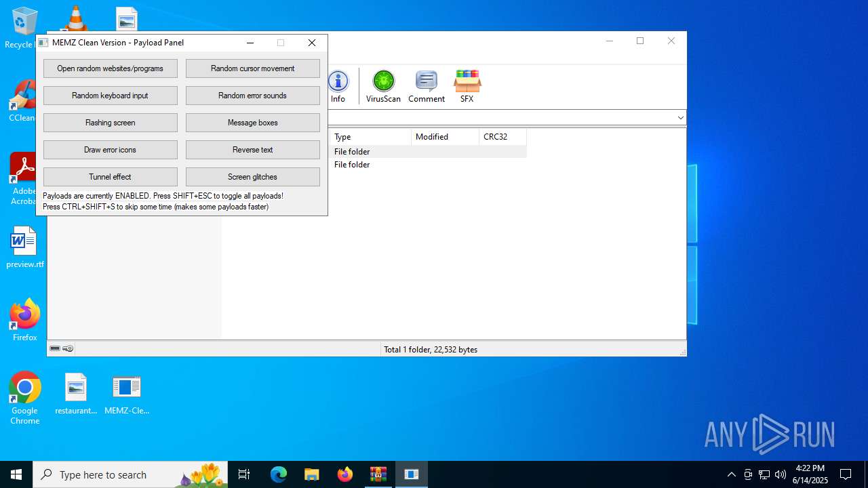868x488 pixels.
Task: Sort by CRC32 column header
Action: pos(502,137)
